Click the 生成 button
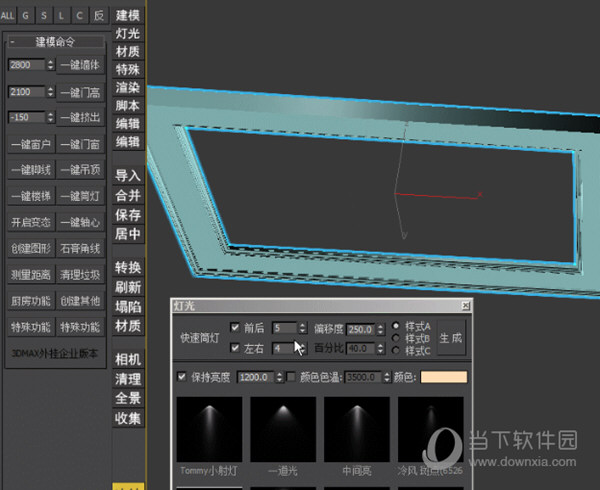 [451, 338]
